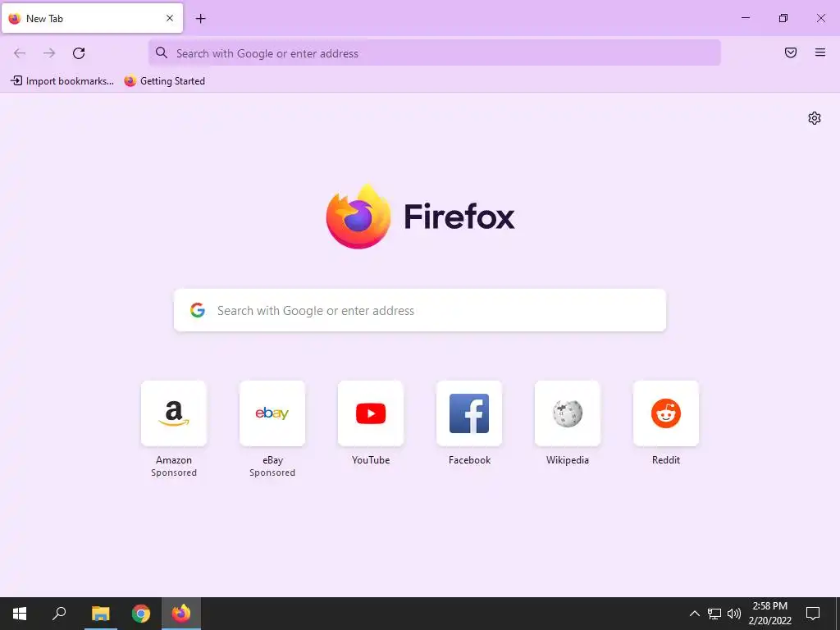Open the Windows Start menu
The image size is (840, 630).
[20, 614]
